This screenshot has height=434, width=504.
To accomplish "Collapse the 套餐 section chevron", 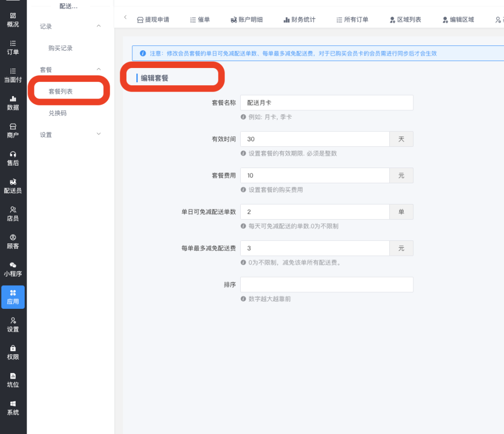I will tap(98, 69).
